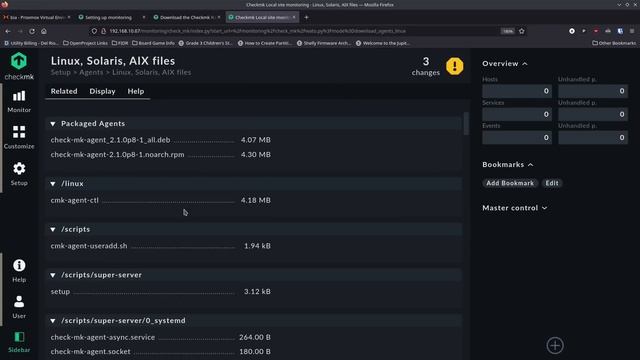640x360 pixels.
Task: Download check-mk-agent.socket file
Action: (x=91, y=351)
